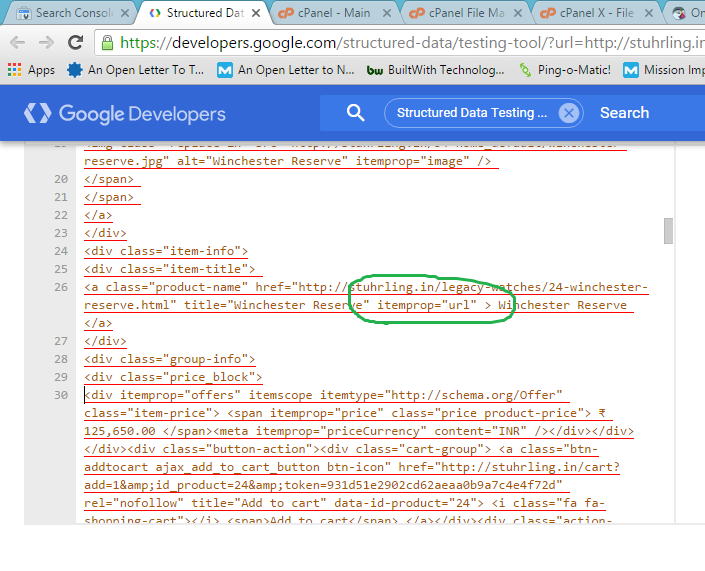Close the cPanel - Main tab
The width and height of the screenshot is (705, 571).
tap(387, 13)
